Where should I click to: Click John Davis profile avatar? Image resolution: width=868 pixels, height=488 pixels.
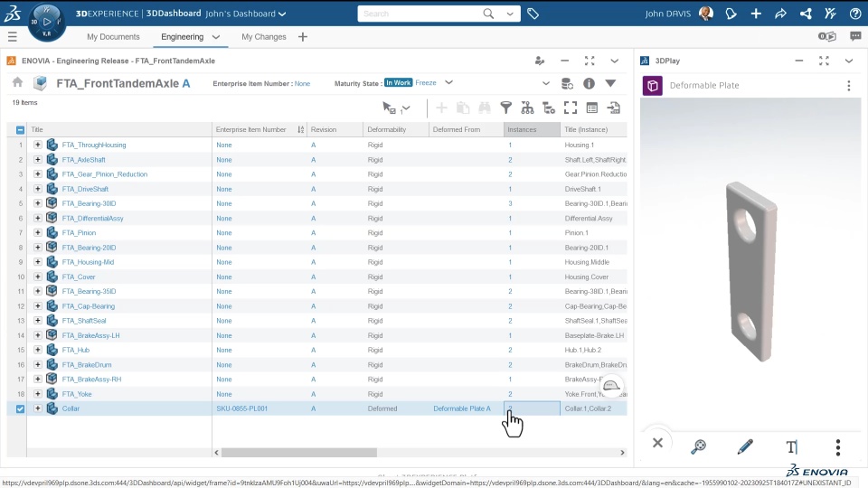tap(706, 14)
